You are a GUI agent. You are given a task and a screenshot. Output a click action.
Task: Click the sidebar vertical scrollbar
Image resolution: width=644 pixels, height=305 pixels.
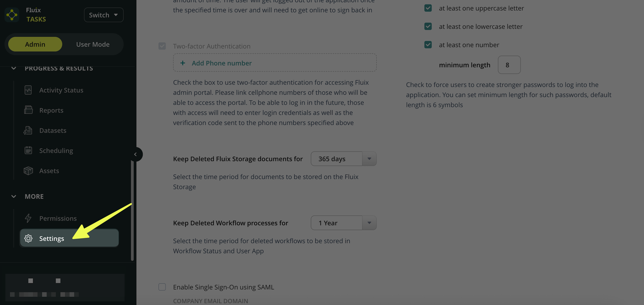(132, 210)
